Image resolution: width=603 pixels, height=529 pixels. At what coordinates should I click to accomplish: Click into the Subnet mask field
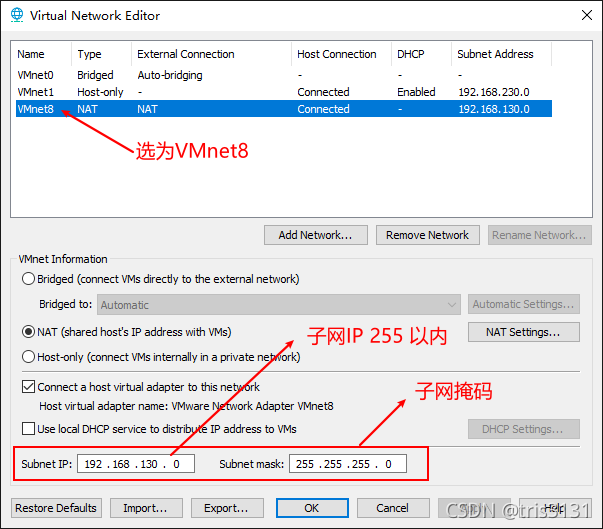click(348, 464)
